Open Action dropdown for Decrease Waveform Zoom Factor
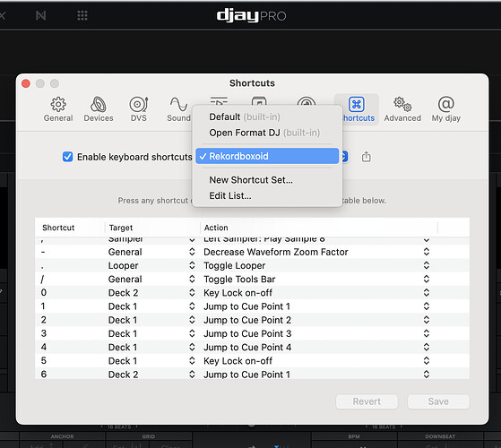The height and width of the screenshot is (448, 501). click(427, 252)
